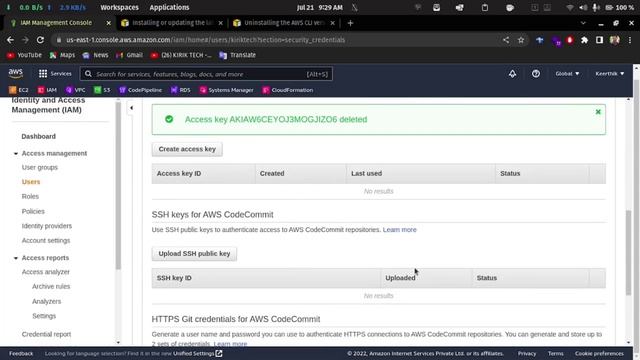This screenshot has width=640, height=360.
Task: Share this page icon in address bar
Action: (506, 40)
